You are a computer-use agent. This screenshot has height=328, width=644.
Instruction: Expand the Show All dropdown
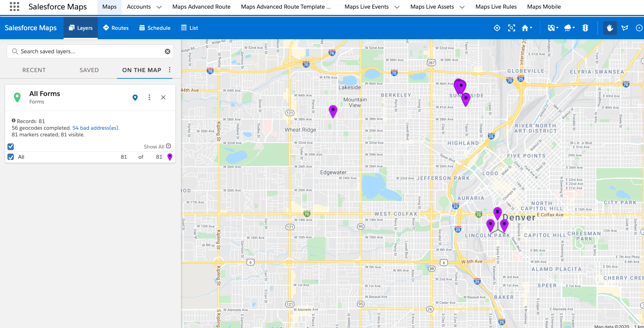coord(157,147)
